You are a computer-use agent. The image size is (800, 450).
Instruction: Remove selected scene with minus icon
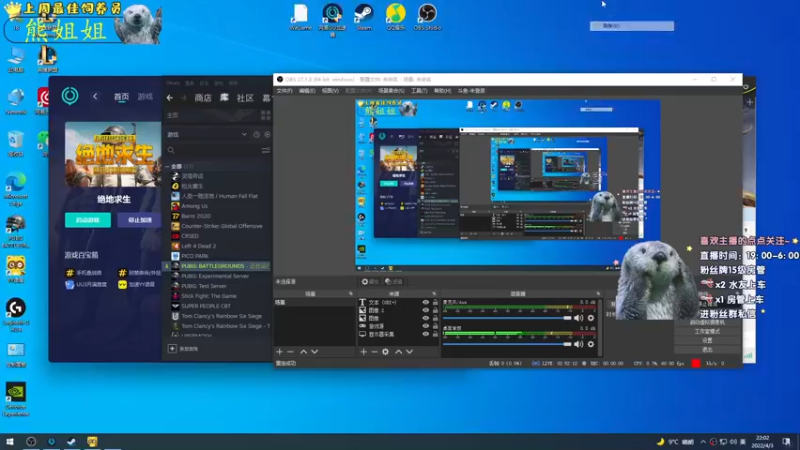coord(290,352)
